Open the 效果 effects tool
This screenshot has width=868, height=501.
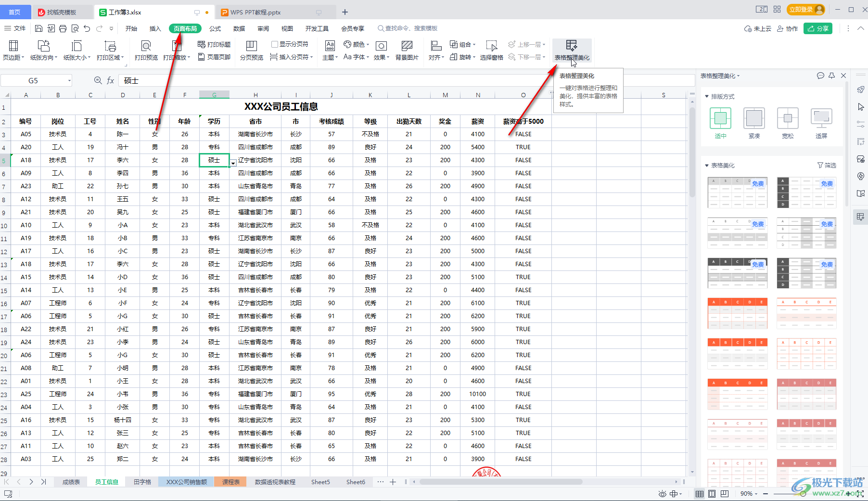(381, 51)
